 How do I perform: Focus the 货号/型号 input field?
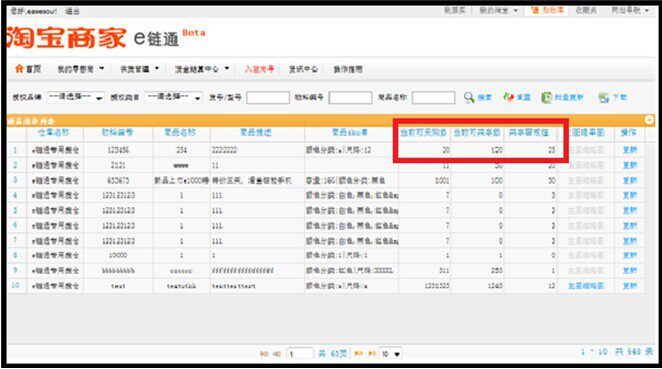[268, 98]
